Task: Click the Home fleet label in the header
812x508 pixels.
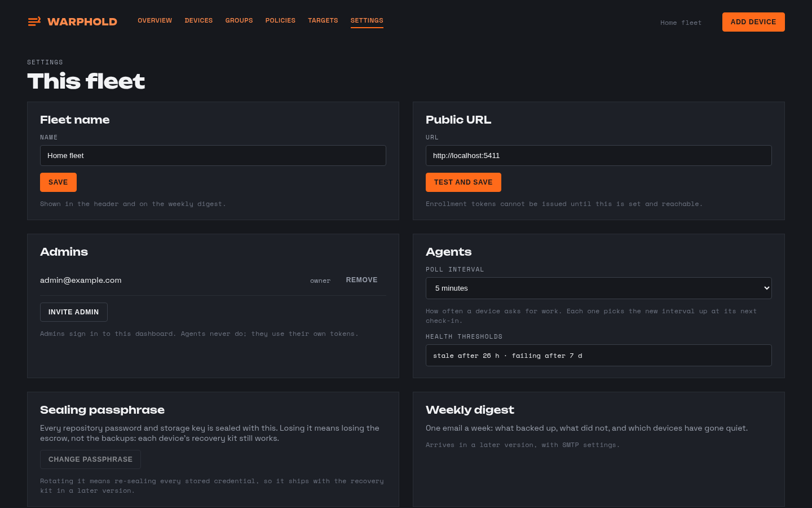Action: tap(681, 23)
